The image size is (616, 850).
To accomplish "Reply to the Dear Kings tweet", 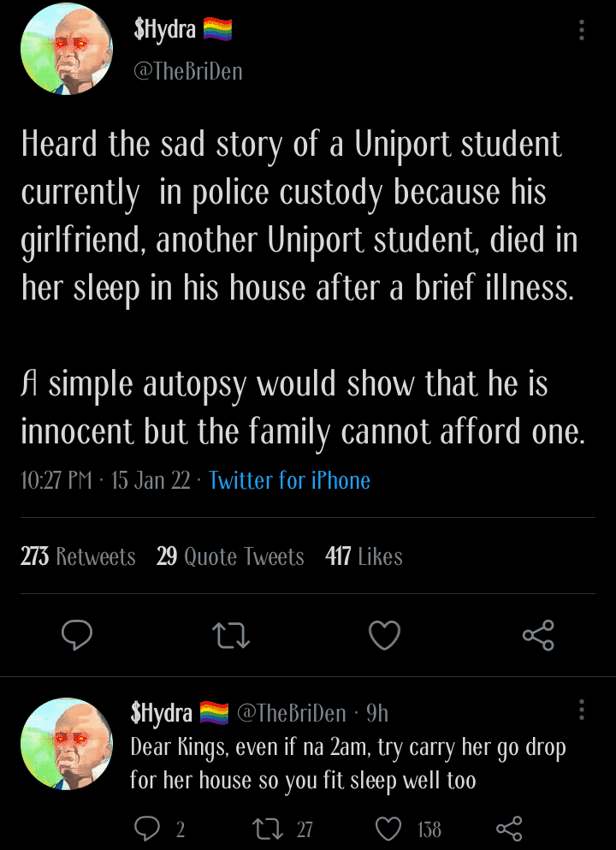I will (149, 828).
